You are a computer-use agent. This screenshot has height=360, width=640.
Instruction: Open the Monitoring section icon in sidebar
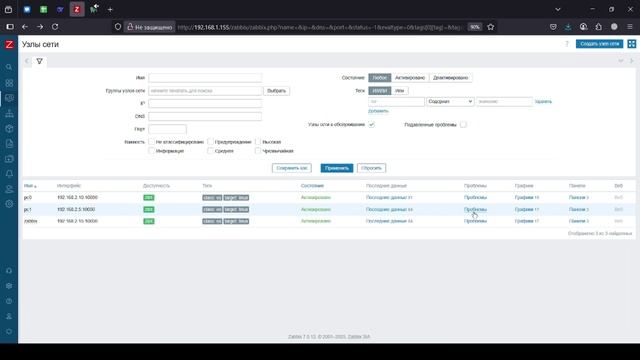coord(9,98)
